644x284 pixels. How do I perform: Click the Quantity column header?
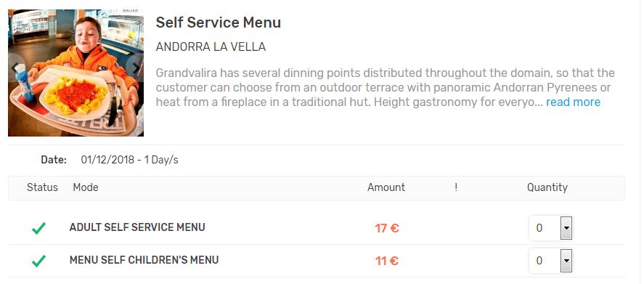547,188
